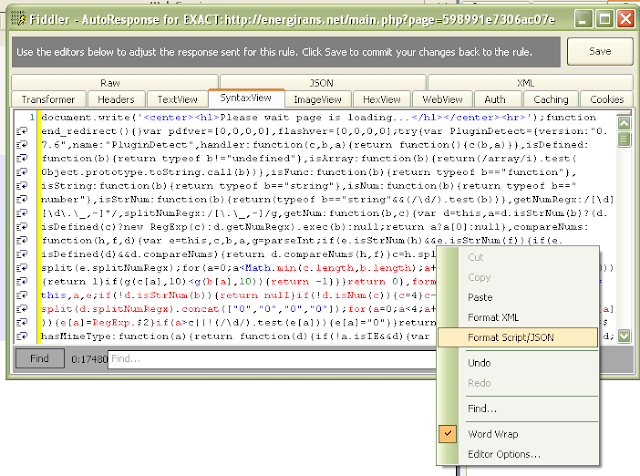Click the Fiddler app icon in title bar
This screenshot has height=476, width=640.
click(x=18, y=18)
